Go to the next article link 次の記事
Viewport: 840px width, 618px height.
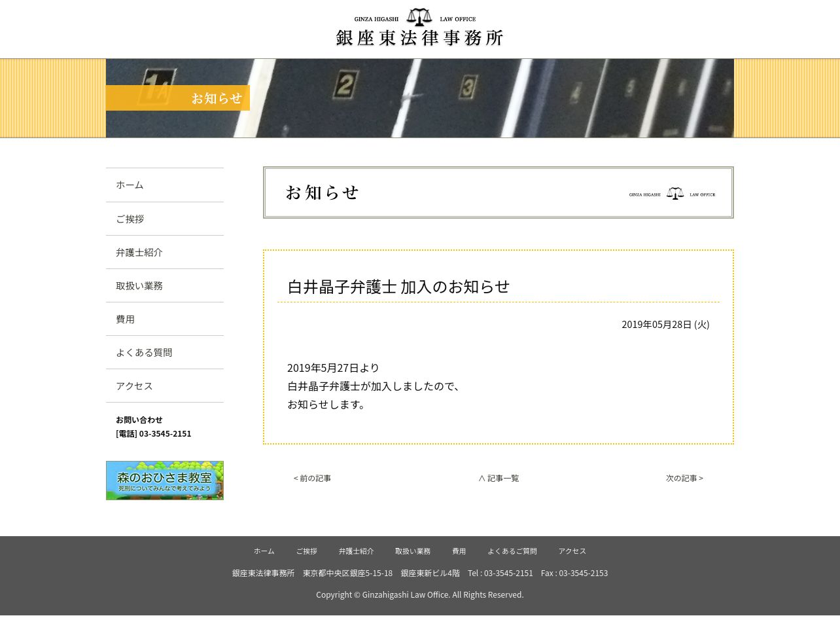coord(685,479)
